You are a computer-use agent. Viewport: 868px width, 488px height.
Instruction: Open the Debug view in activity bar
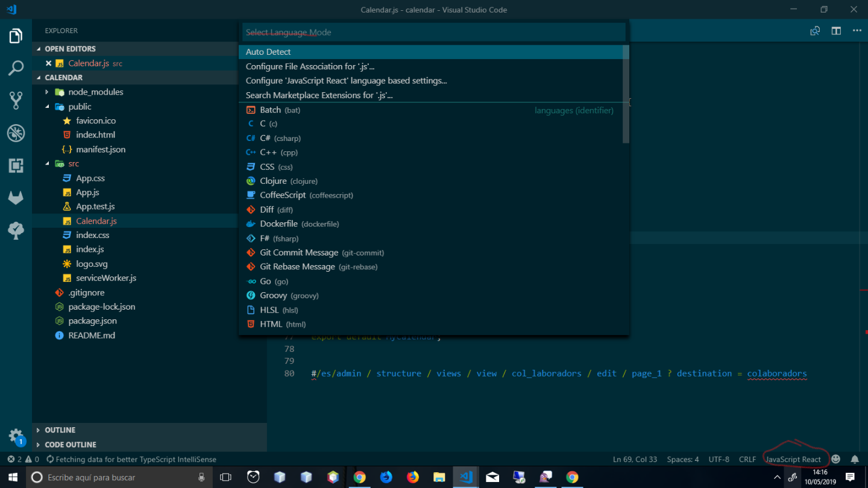(x=16, y=133)
